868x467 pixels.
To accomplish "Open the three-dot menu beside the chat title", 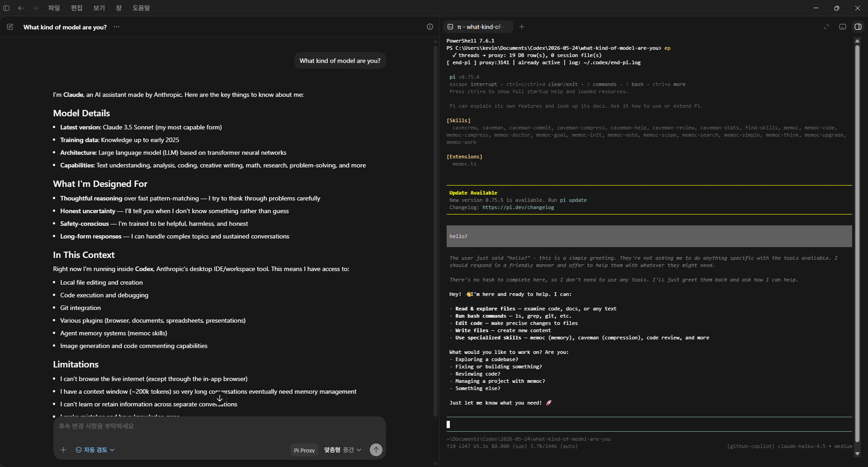I will coord(117,27).
